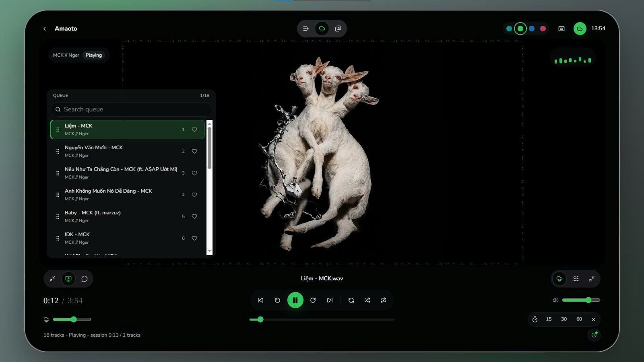Favorite Nếu Như Ta Chẳng Còn track
The image size is (644, 362).
click(194, 173)
